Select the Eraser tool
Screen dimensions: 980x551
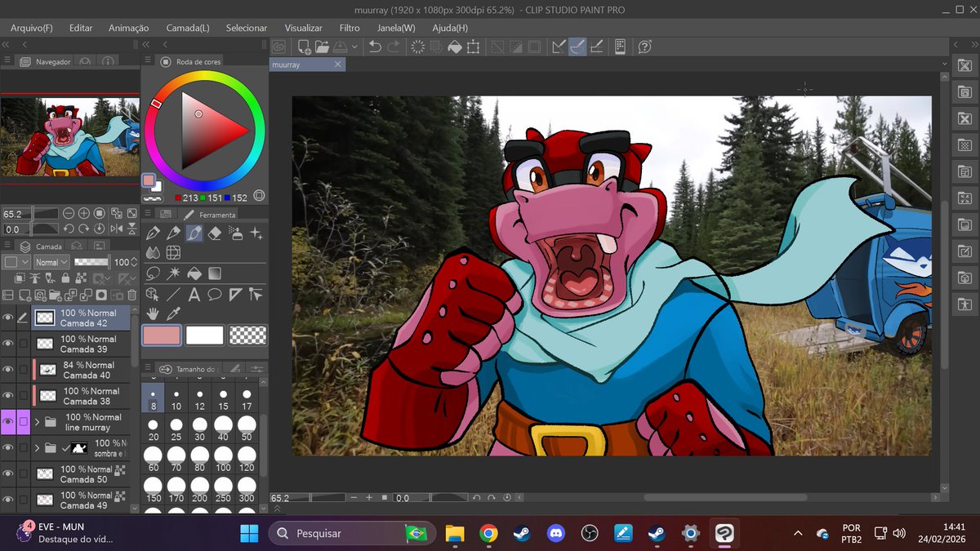click(x=215, y=233)
